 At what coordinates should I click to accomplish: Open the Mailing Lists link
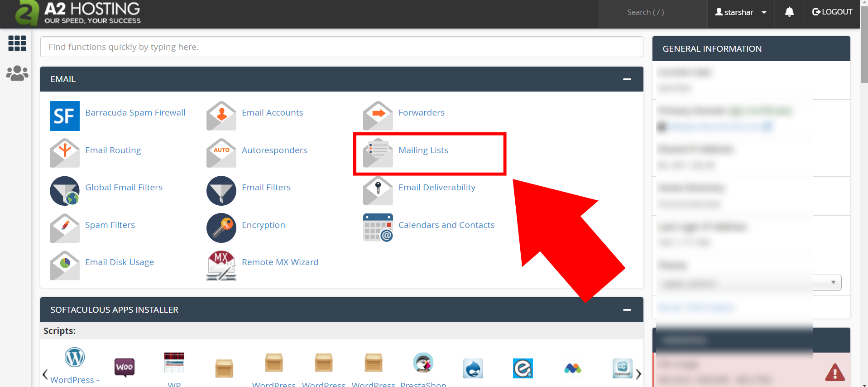423,150
